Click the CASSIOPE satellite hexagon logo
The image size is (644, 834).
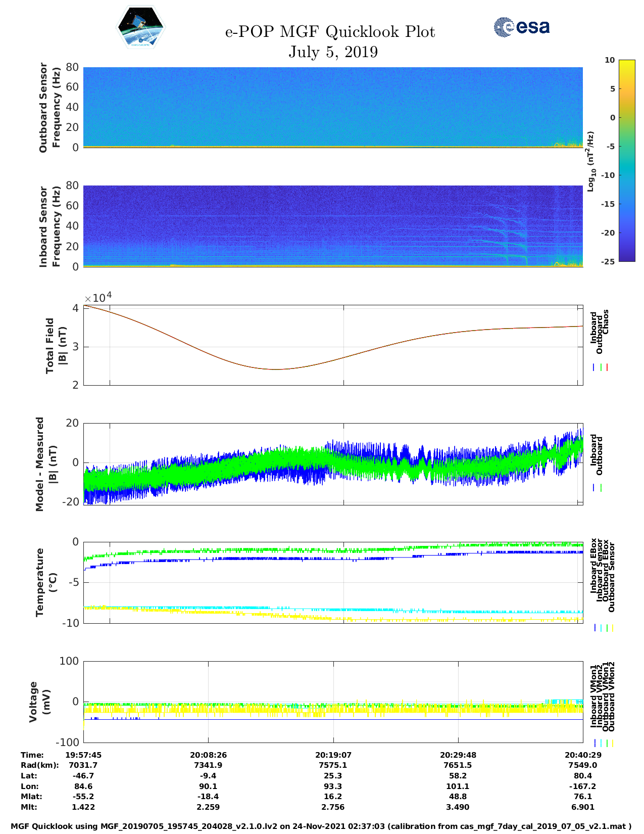[x=141, y=27]
